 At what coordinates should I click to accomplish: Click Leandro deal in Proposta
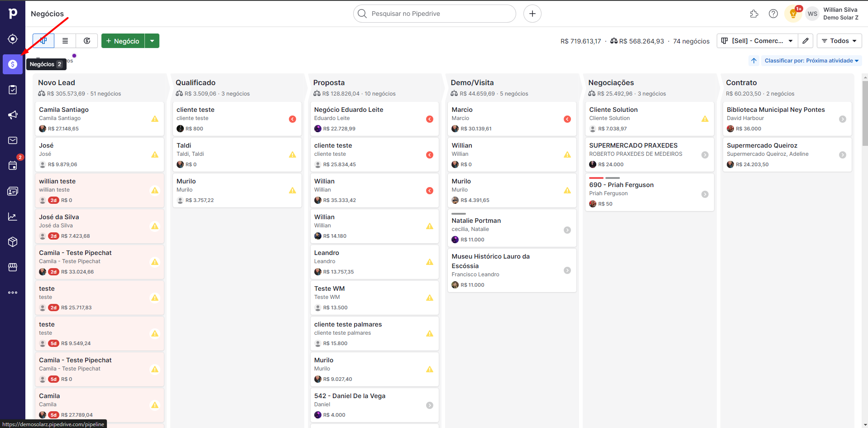tap(374, 262)
